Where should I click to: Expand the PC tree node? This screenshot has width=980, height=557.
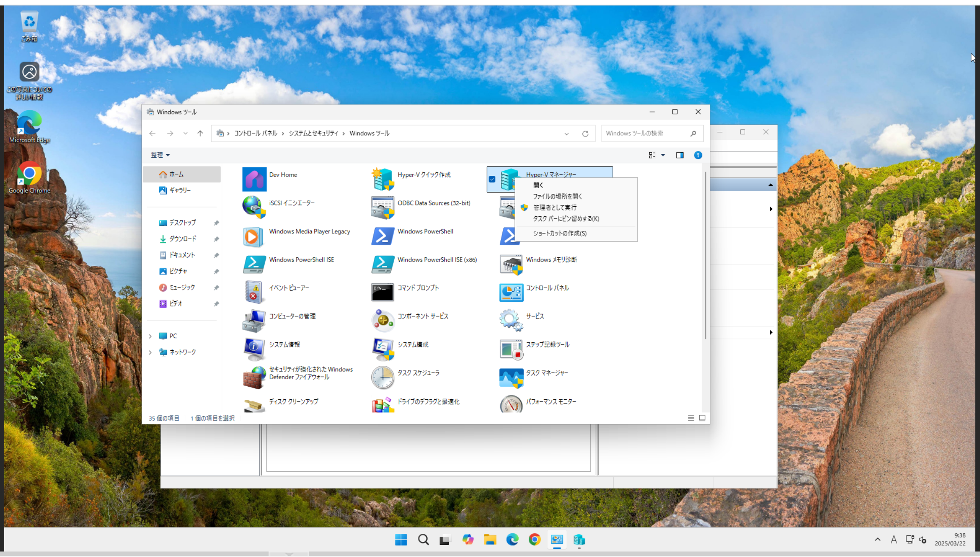(150, 336)
